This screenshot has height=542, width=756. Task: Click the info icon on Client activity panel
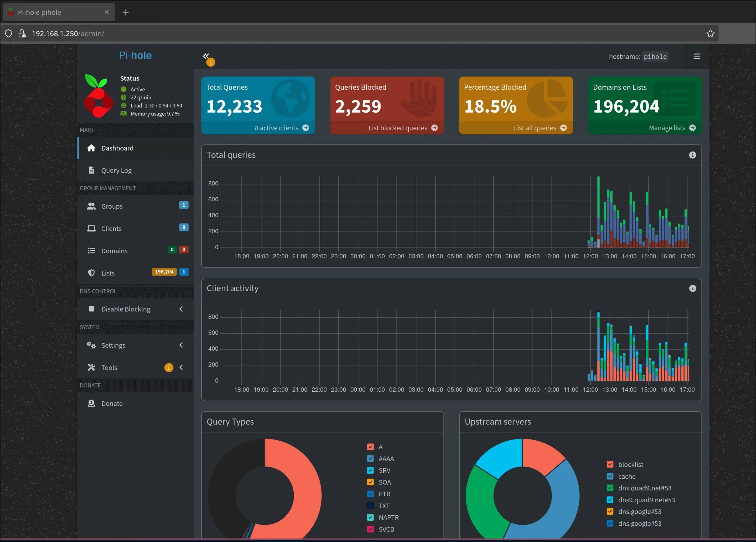point(693,289)
